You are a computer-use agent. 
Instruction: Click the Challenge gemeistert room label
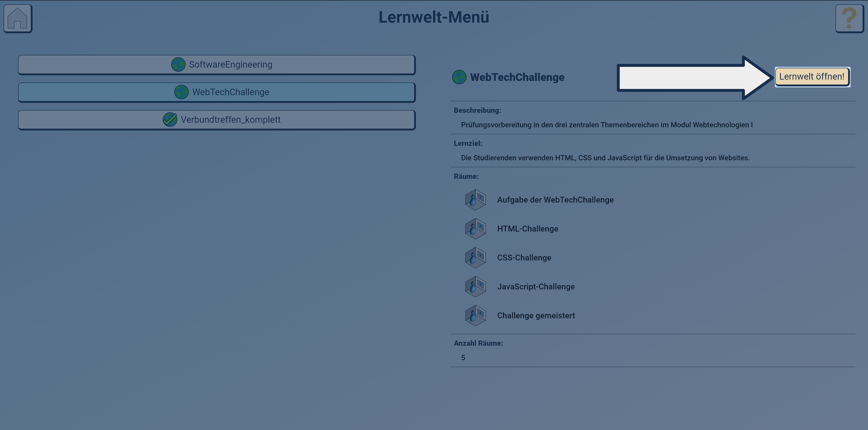[x=536, y=316]
